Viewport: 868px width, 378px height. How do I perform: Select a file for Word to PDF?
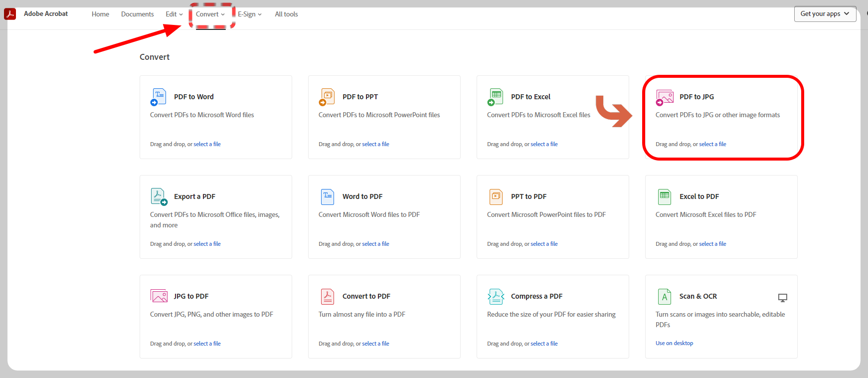[375, 244]
